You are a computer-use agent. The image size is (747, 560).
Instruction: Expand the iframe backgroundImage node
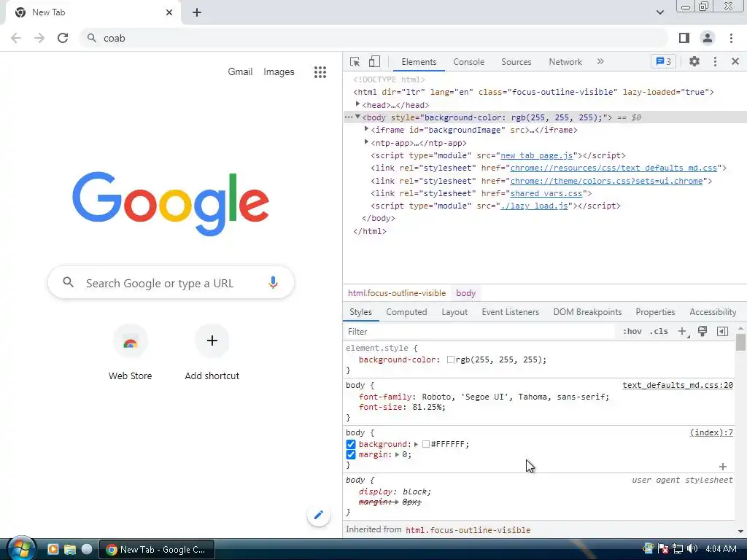pos(366,129)
